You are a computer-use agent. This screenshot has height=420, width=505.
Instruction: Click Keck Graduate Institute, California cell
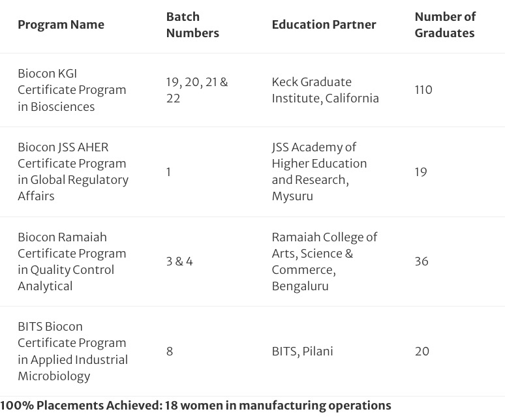pos(325,90)
